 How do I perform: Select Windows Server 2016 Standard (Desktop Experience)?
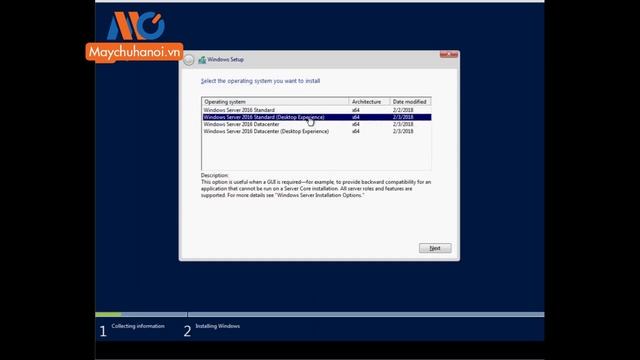coord(316,117)
